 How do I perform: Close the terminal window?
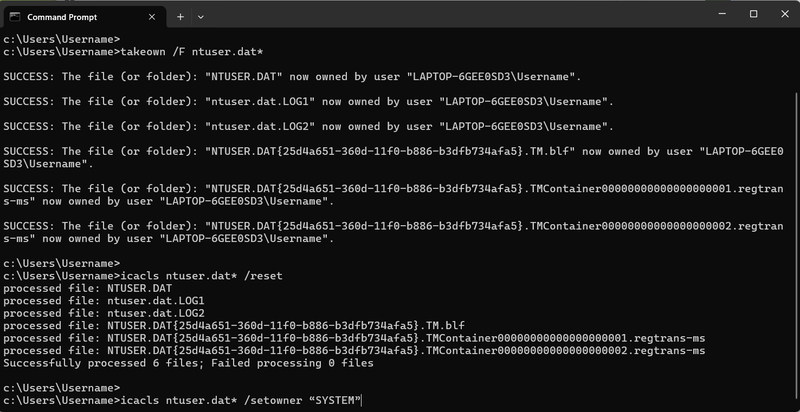(785, 14)
